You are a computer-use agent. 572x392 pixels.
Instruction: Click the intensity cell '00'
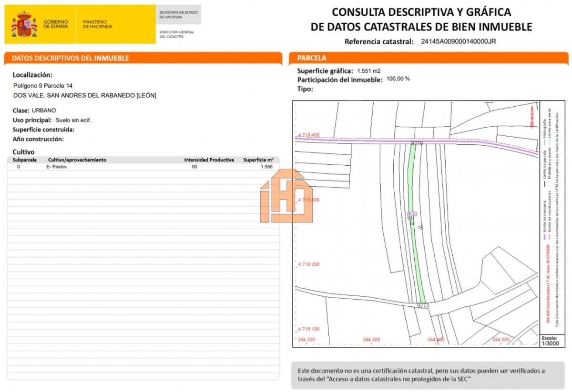coord(194,167)
